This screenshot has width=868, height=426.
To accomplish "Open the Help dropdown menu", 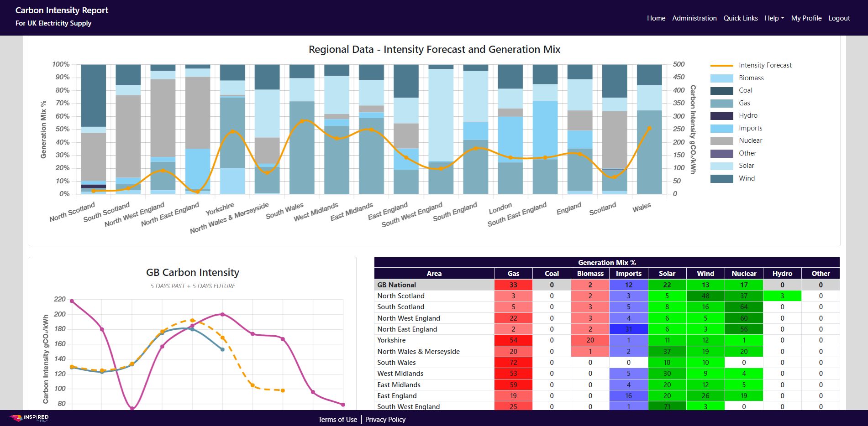I will pyautogui.click(x=774, y=18).
